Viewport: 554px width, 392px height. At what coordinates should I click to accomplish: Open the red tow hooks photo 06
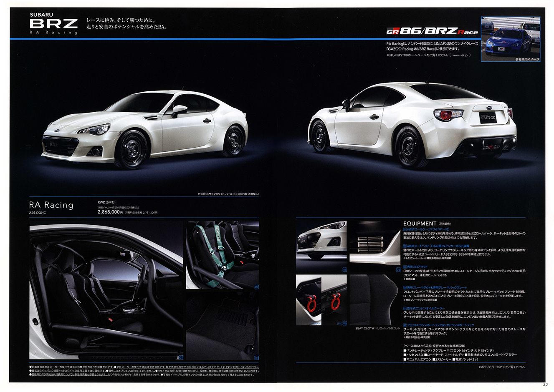coord(321,299)
